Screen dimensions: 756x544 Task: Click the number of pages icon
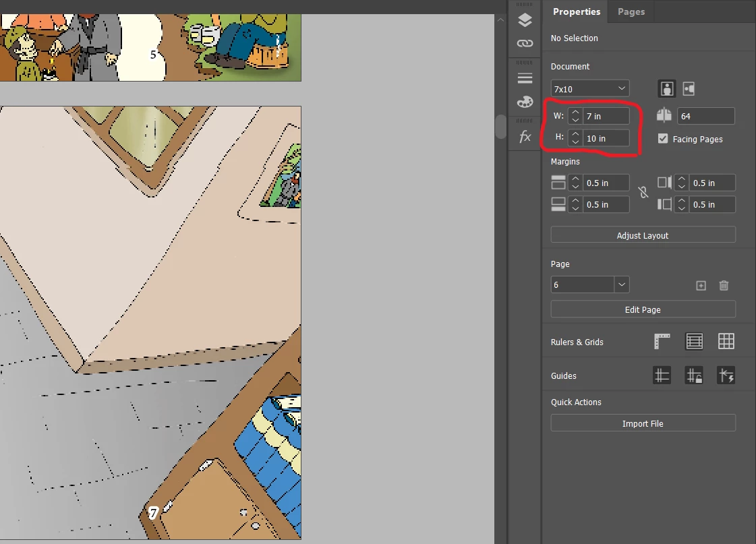(x=664, y=116)
